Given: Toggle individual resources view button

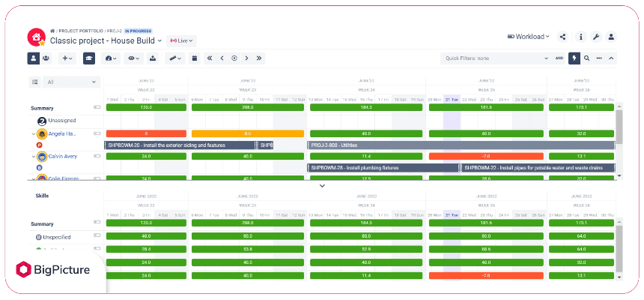Looking at the screenshot, I should (x=34, y=58).
